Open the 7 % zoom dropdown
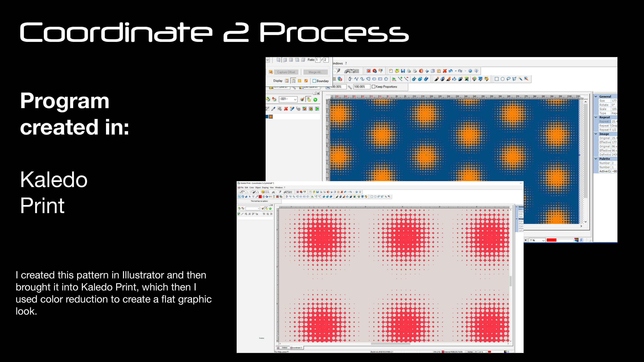This screenshot has height=362, width=644. [543, 240]
